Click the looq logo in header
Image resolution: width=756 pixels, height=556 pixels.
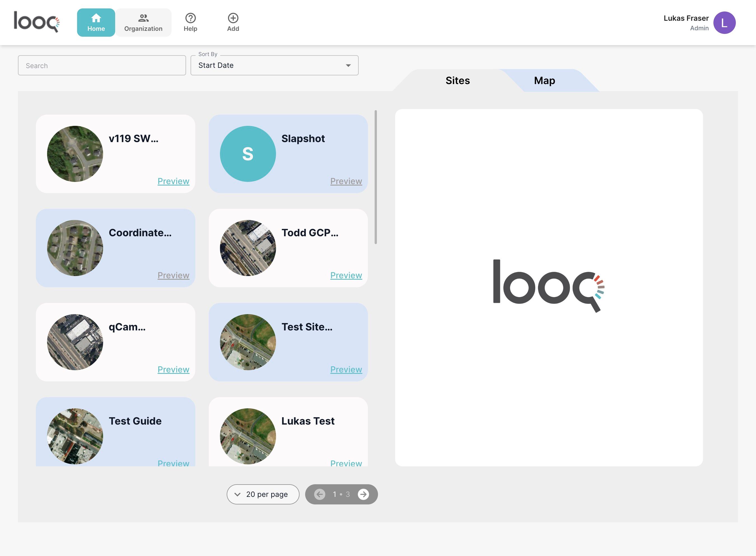coord(36,22)
